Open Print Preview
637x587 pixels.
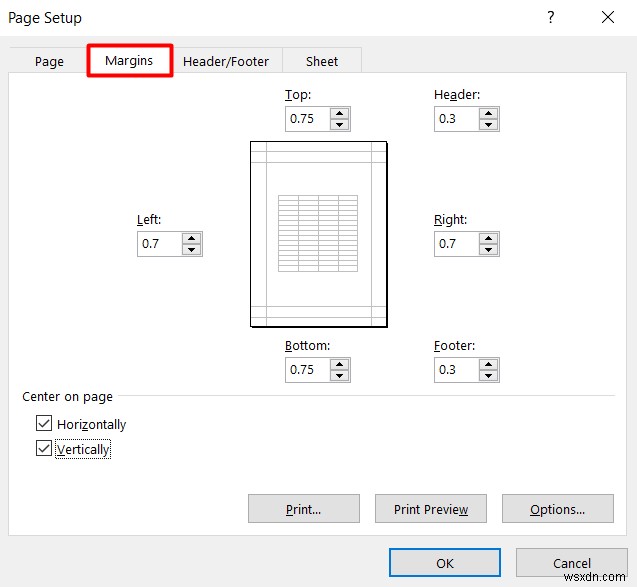point(431,509)
